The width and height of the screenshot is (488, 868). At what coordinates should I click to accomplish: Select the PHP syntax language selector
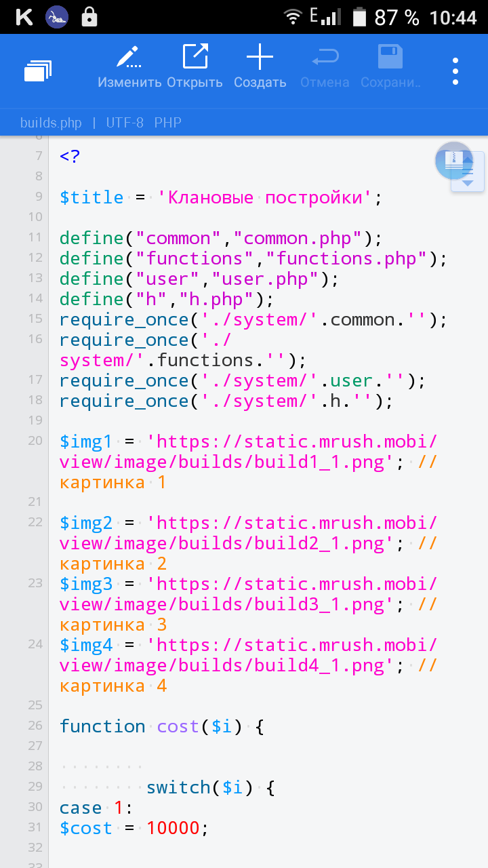pos(167,123)
